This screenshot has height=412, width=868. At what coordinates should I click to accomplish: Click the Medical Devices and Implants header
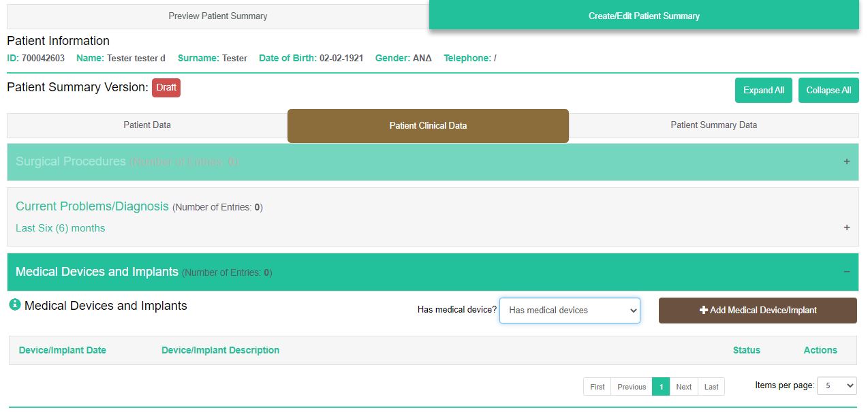[97, 272]
